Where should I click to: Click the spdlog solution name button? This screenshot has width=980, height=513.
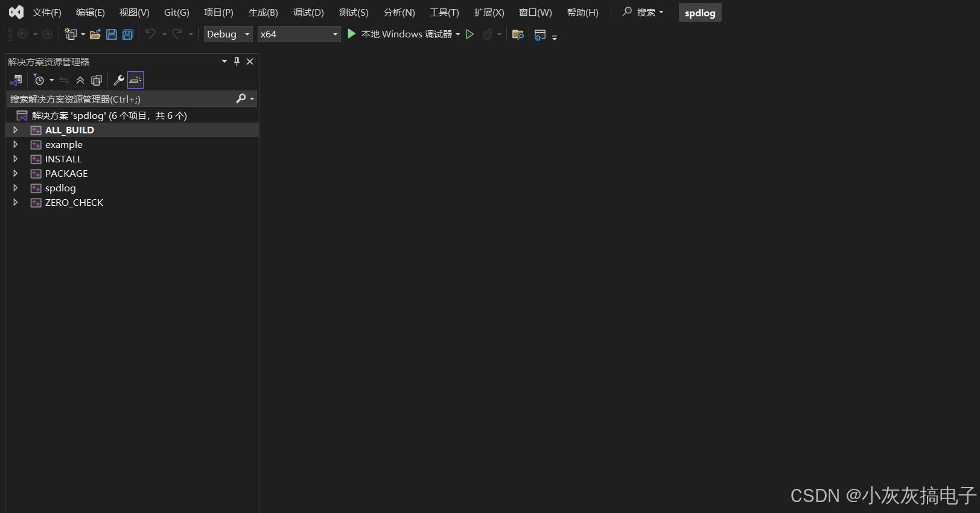tap(700, 13)
